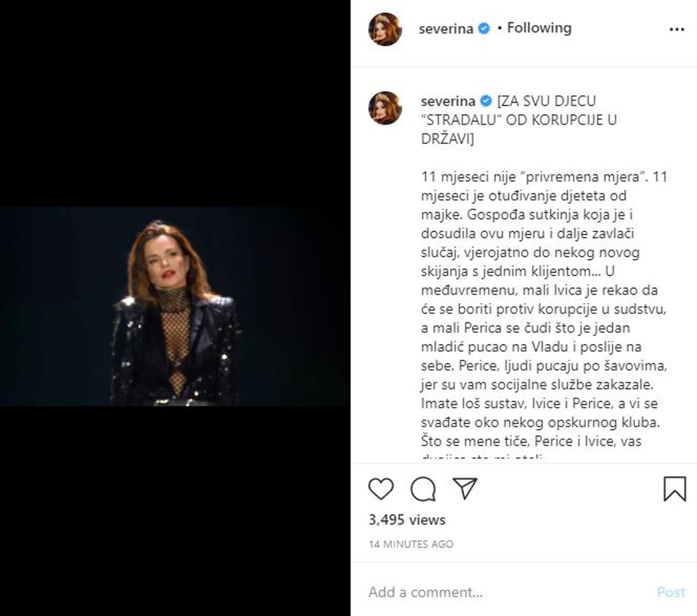
Task: Click verified badge in caption line
Action: [486, 102]
